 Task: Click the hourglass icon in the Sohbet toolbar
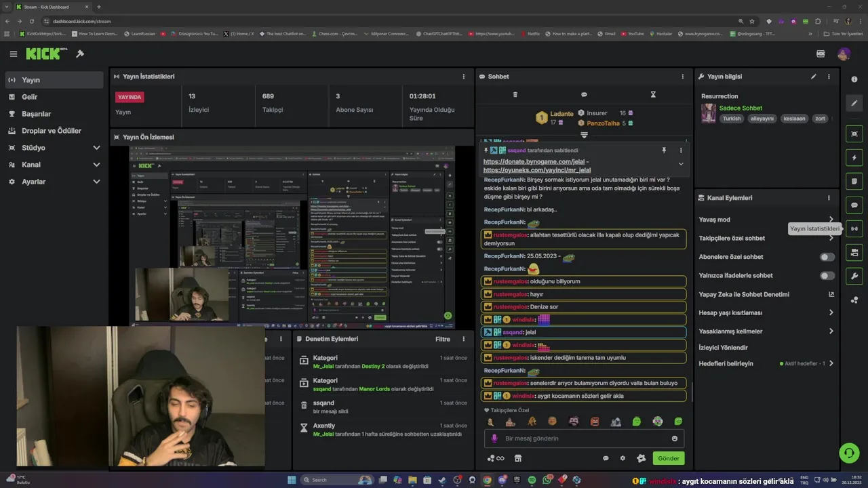point(653,94)
